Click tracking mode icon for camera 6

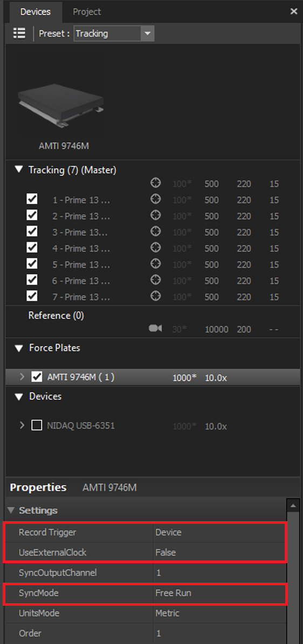click(x=155, y=280)
